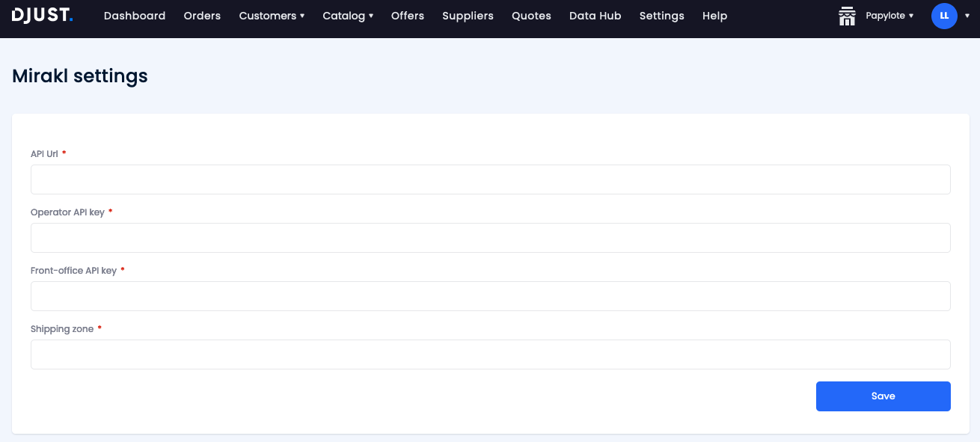Open the Suppliers section

pyautogui.click(x=468, y=15)
